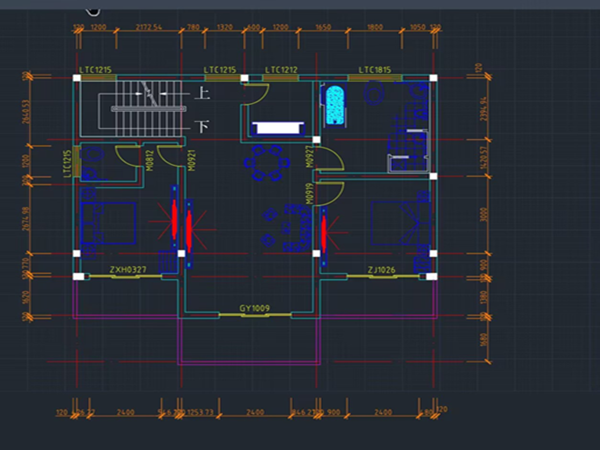The image size is (600, 450).
Task: Click the M0927 door label
Action: pyautogui.click(x=310, y=156)
